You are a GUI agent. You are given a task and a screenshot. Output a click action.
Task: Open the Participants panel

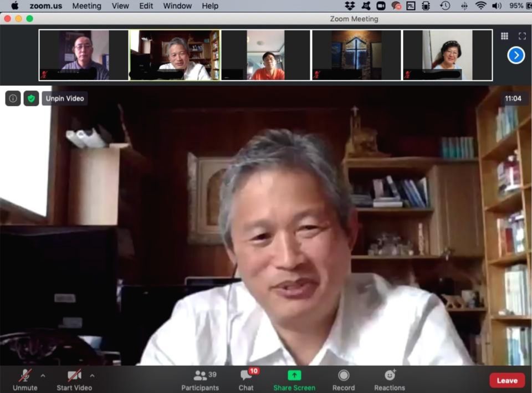[x=200, y=380]
